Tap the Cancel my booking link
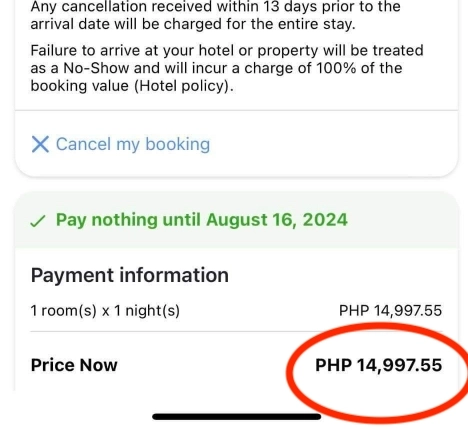Viewport: 468px width, 429px height. (121, 144)
